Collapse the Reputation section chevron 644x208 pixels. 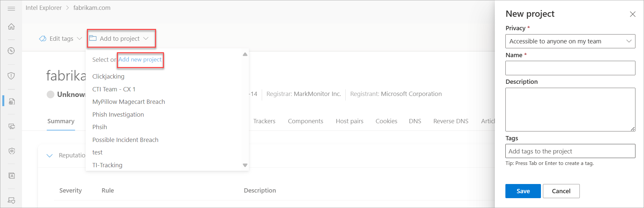point(50,155)
